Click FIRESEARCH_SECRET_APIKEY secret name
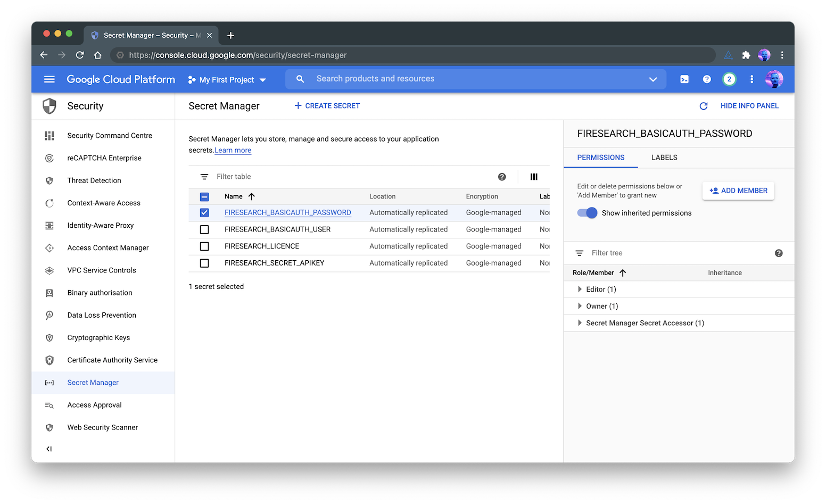This screenshot has width=826, height=504. (x=274, y=263)
